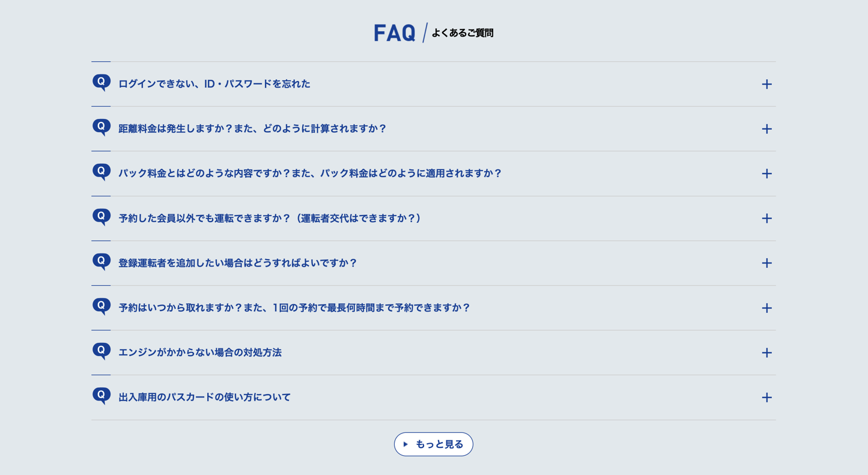This screenshot has width=868, height=475.
Task: Click the Q icon beside 距離料金 question
Action: click(102, 127)
